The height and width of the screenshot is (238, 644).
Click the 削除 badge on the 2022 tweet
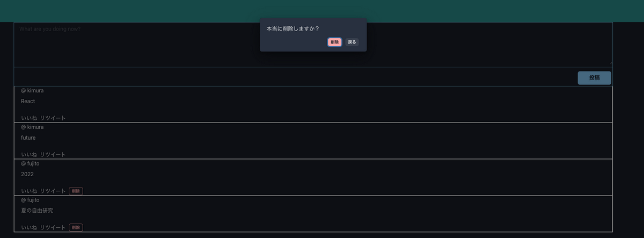point(76,191)
